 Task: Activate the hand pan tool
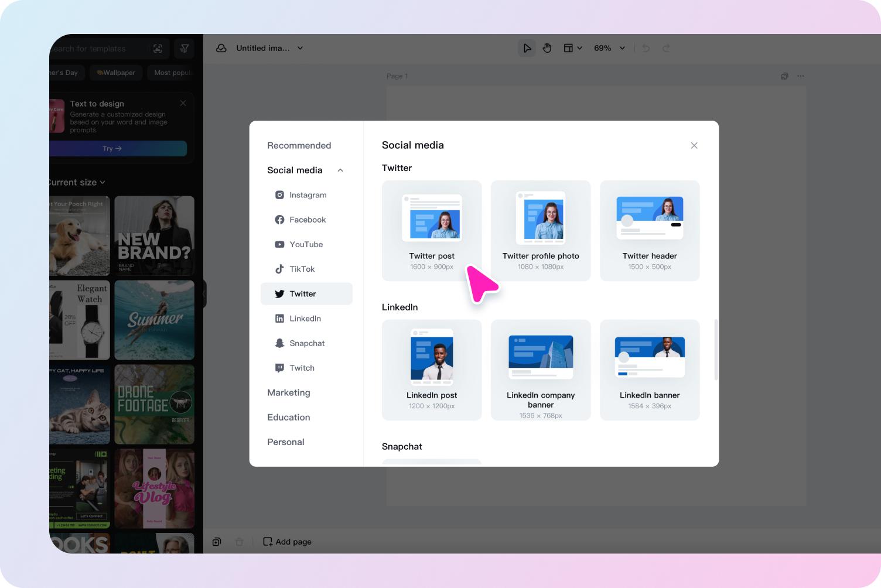(547, 48)
